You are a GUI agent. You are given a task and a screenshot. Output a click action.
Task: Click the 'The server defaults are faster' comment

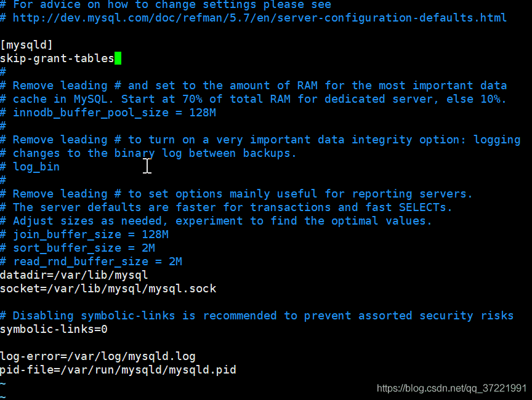tap(227, 207)
